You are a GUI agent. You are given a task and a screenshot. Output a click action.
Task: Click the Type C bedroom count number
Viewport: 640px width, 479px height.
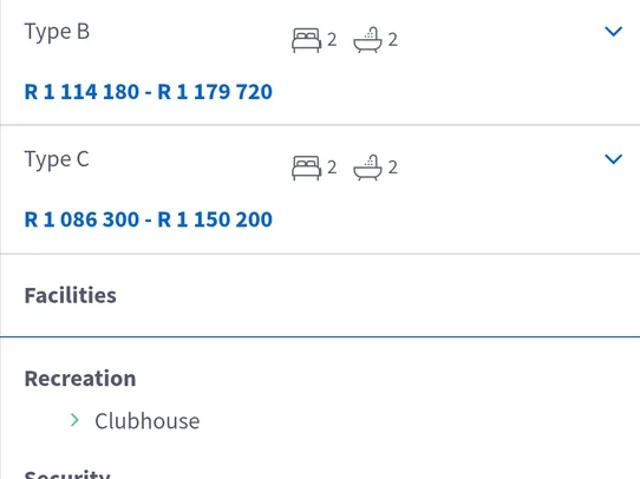[x=332, y=167]
